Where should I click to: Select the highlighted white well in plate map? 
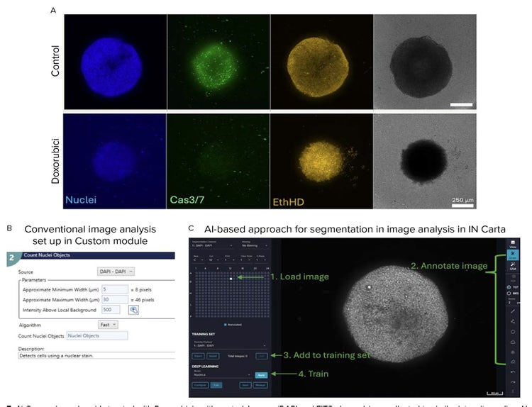click(x=231, y=279)
